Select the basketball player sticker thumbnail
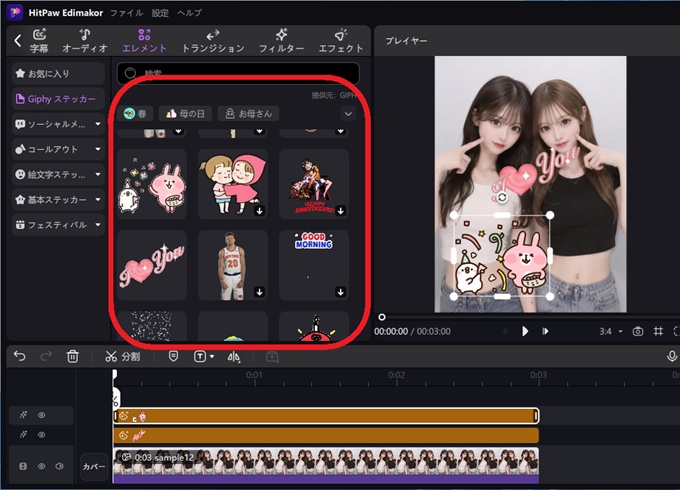680x490 pixels. (233, 265)
